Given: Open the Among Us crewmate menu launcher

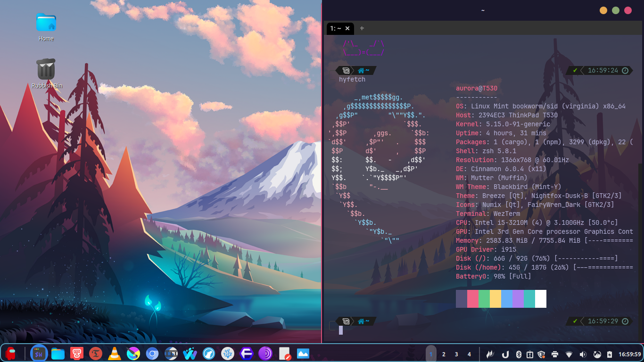Looking at the screenshot, I should coord(10,353).
